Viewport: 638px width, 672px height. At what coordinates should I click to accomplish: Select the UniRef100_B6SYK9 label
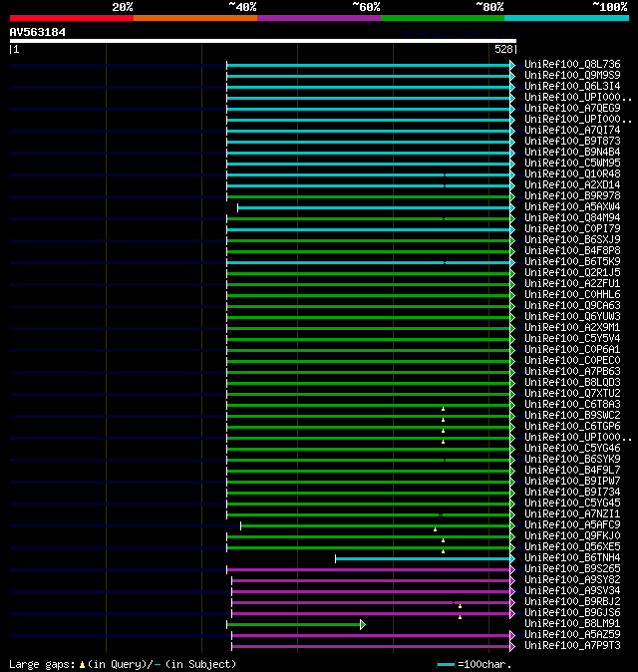click(x=572, y=460)
